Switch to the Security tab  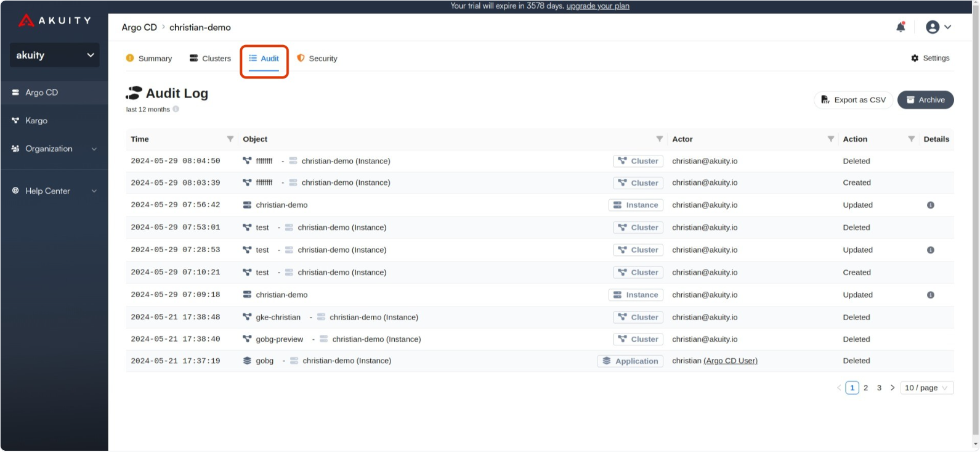[x=317, y=59]
